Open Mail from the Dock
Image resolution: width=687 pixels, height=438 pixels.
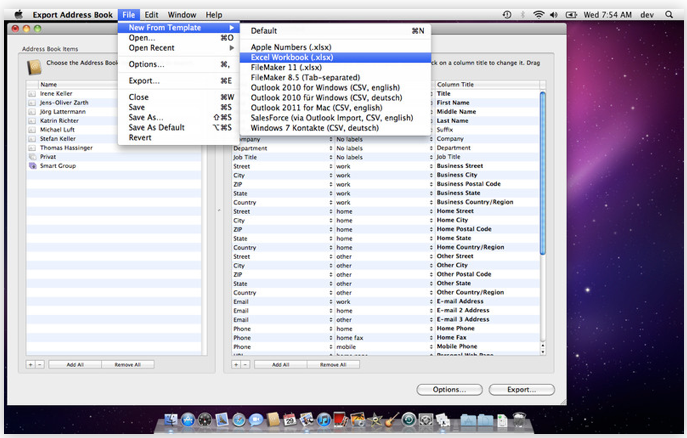click(x=222, y=420)
